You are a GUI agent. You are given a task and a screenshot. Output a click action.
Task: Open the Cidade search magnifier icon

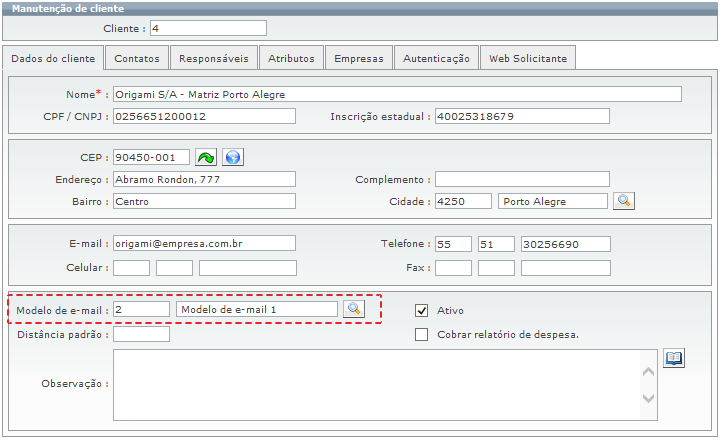(624, 201)
